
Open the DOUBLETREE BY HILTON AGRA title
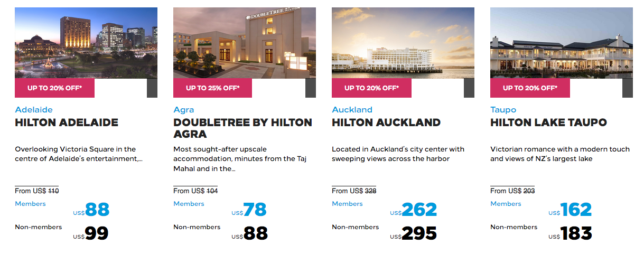242,128
